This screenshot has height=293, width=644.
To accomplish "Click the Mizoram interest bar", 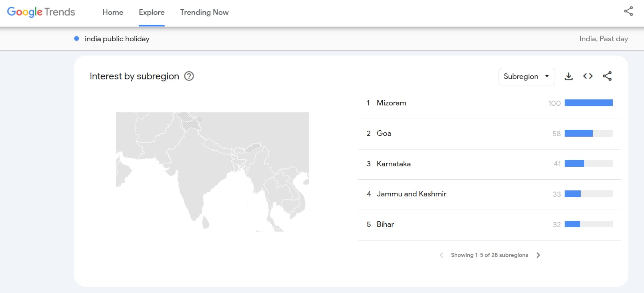I will point(588,103).
